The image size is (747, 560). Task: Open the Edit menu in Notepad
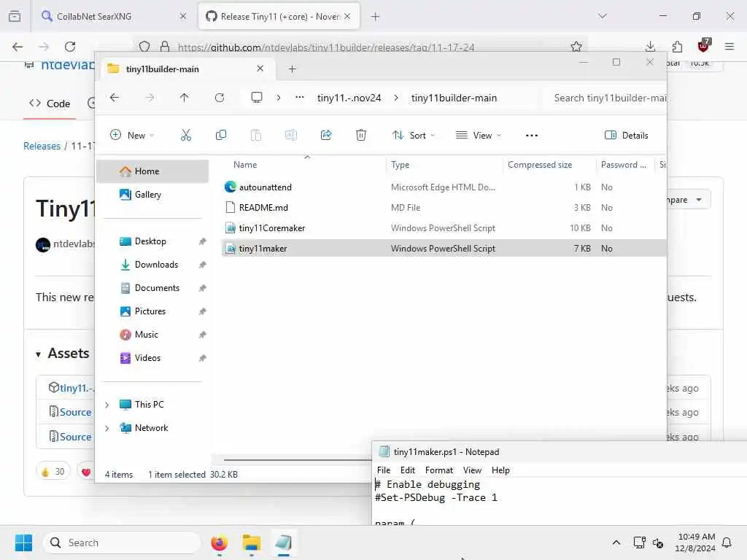408,470
